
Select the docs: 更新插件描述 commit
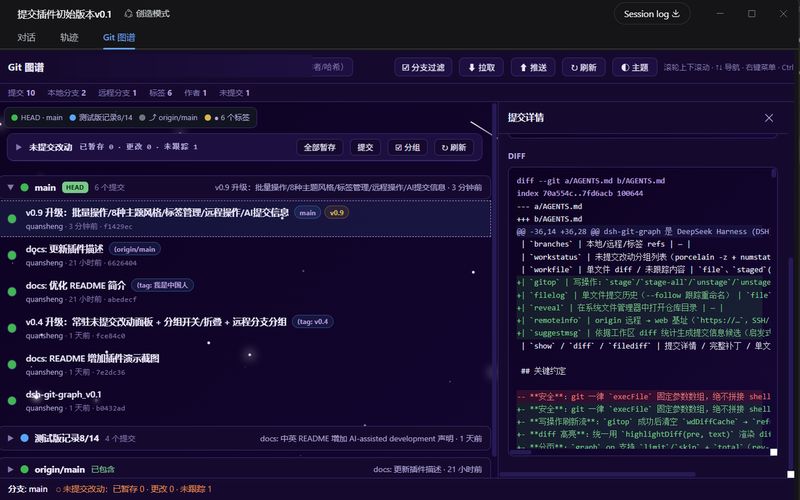pos(245,255)
